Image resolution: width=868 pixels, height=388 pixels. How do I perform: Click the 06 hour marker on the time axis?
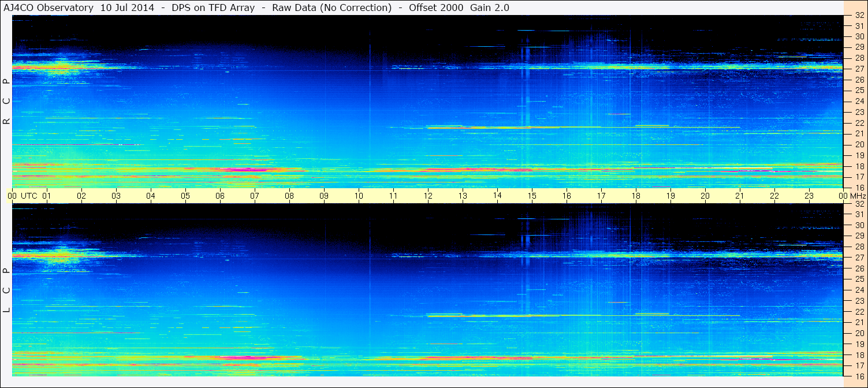pos(220,196)
